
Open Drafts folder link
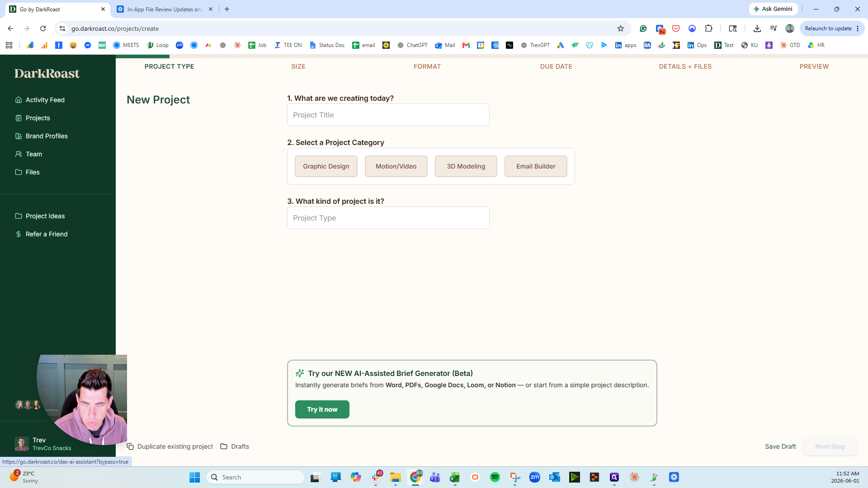(x=235, y=446)
